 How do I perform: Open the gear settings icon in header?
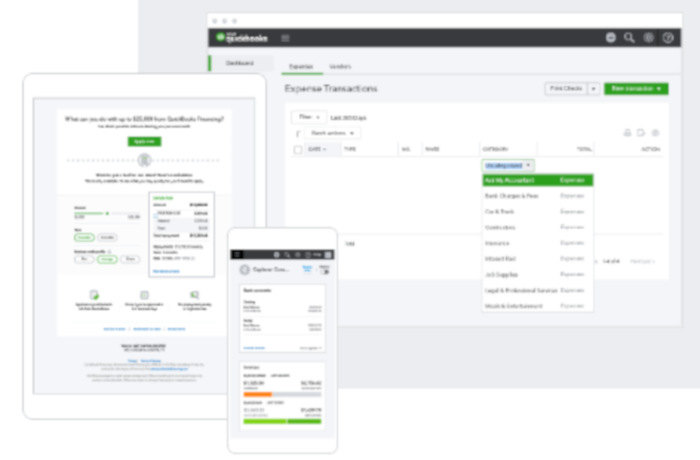coord(649,38)
